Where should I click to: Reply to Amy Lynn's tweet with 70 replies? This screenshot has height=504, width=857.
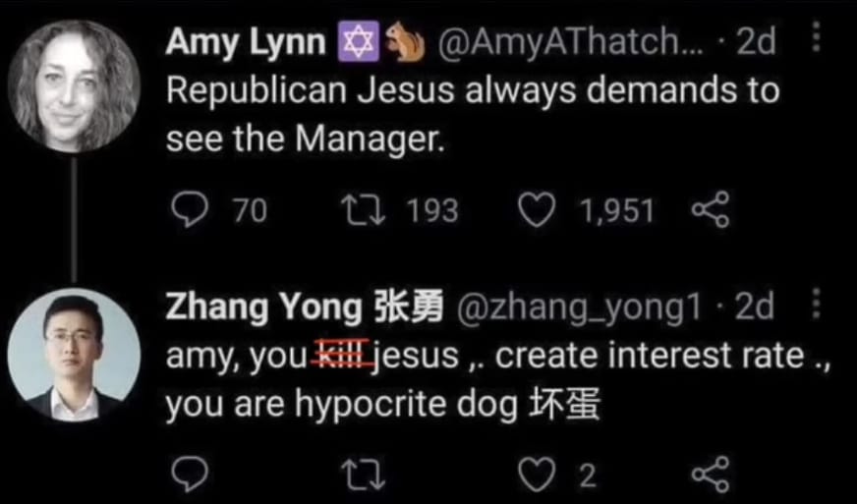pyautogui.click(x=185, y=209)
